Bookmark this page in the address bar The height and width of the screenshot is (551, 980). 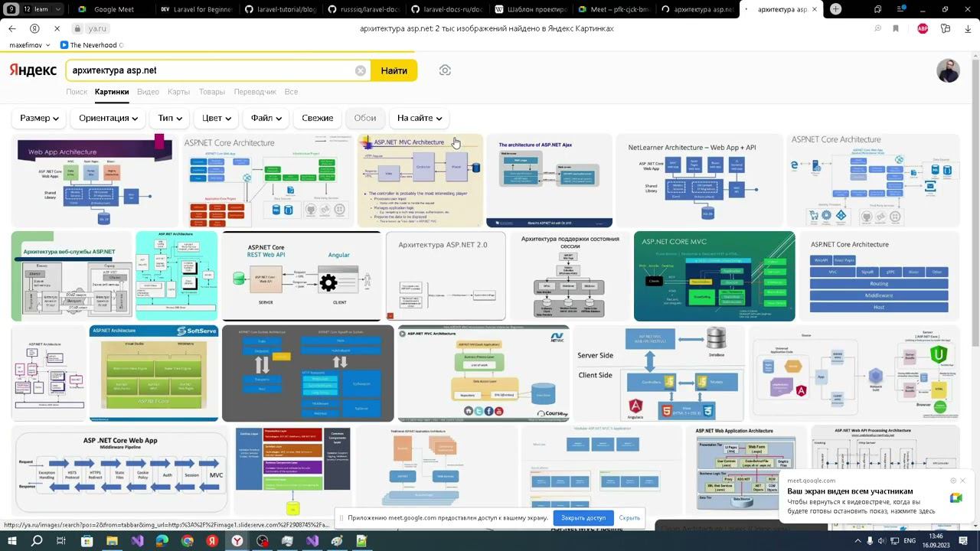[896, 28]
